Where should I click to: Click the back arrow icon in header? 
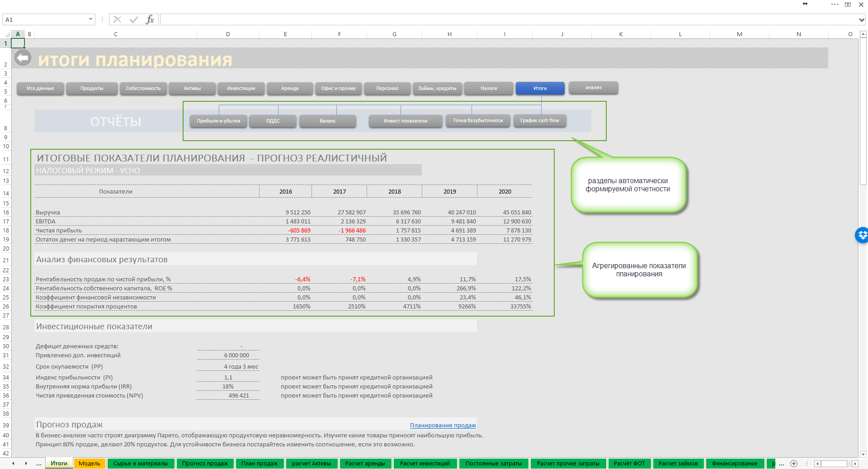22,58
